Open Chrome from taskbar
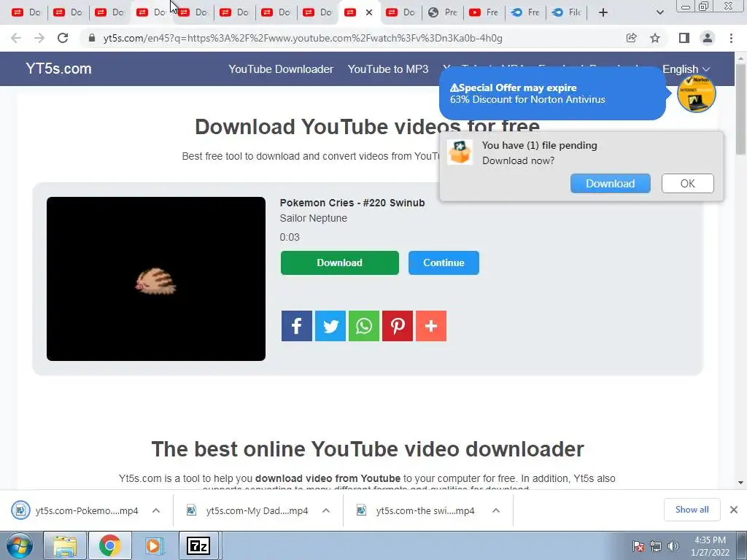The width and height of the screenshot is (747, 560). (109, 545)
